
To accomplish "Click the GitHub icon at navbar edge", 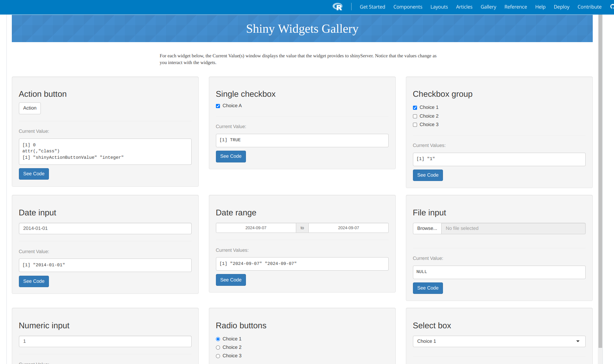I will click(x=612, y=7).
